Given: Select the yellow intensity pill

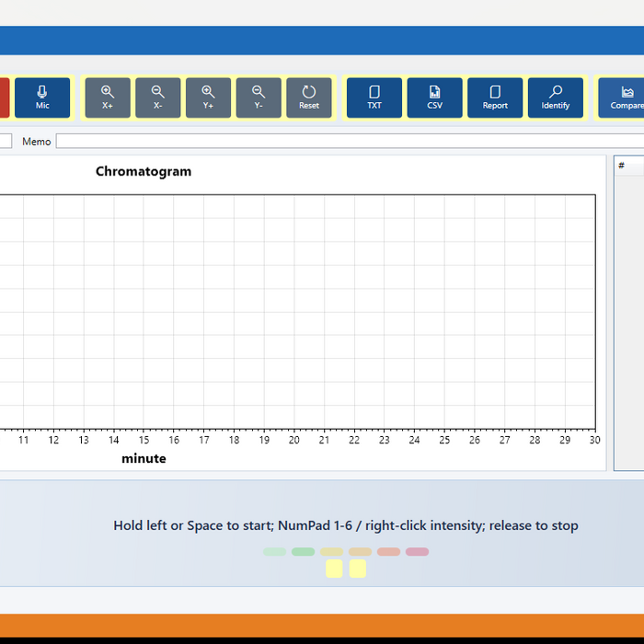Looking at the screenshot, I should 331,552.
